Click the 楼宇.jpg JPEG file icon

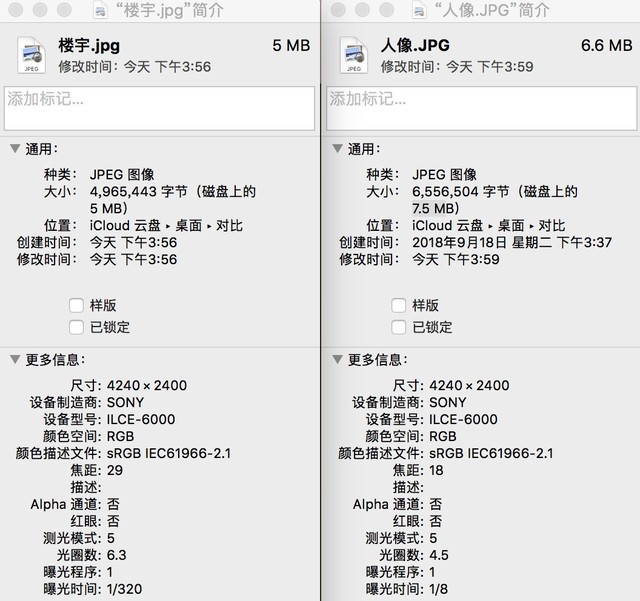31,55
